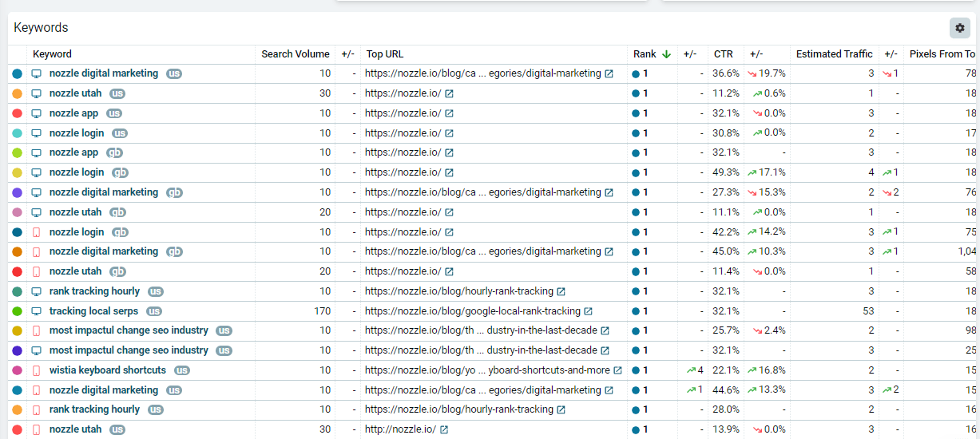Click pink color dot for wistia keyboard shortcuts
The image size is (980, 439).
coord(18,370)
